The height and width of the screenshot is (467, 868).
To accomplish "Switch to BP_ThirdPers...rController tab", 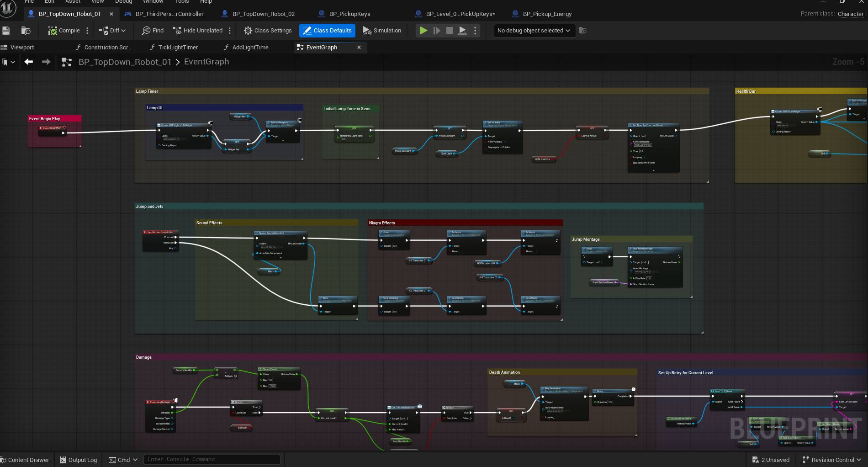I will click(164, 14).
